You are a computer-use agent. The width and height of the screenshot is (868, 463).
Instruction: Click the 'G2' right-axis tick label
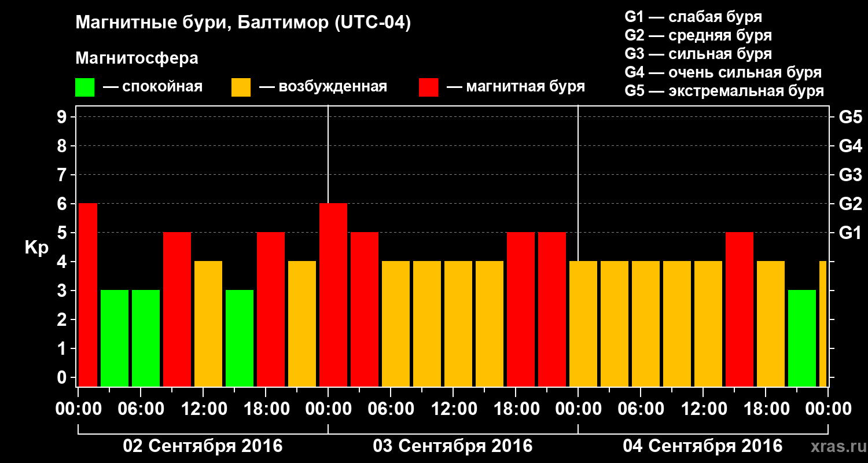[x=850, y=204]
